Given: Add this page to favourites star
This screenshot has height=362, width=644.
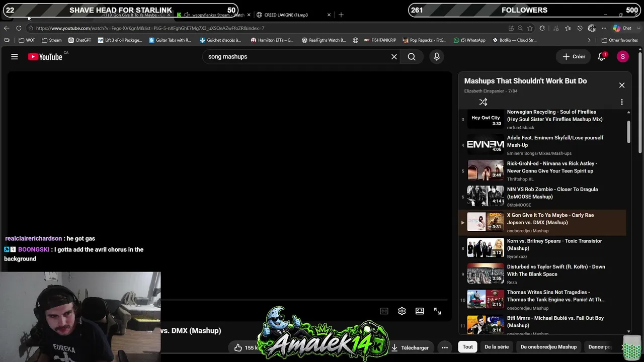Looking at the screenshot, I should [530, 28].
